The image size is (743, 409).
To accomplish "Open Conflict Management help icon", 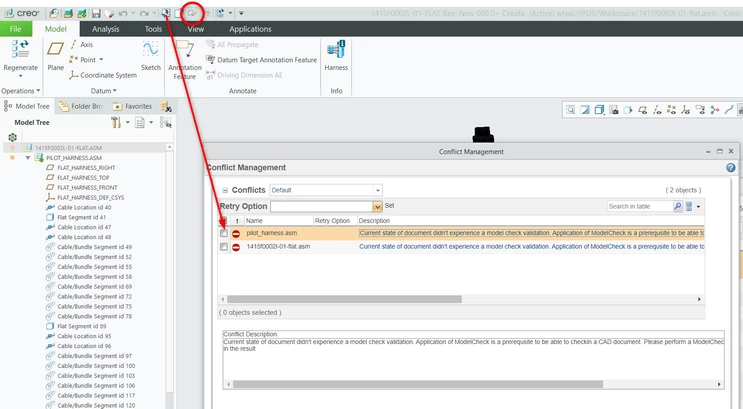I will coord(731,167).
